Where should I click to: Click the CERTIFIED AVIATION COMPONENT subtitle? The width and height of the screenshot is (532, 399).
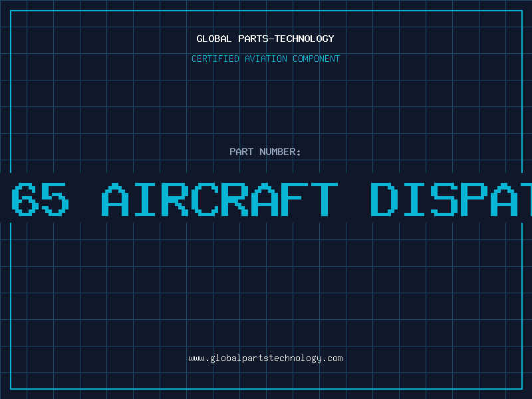tap(265, 59)
